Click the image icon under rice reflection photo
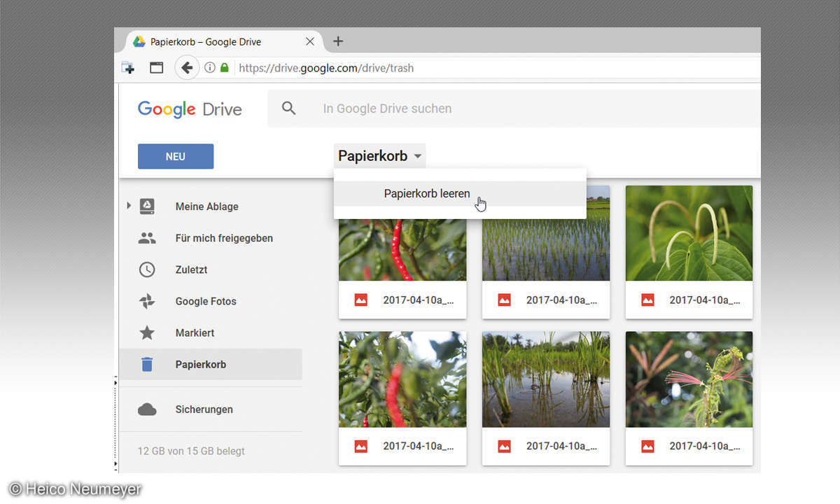840x504 pixels. [504, 446]
